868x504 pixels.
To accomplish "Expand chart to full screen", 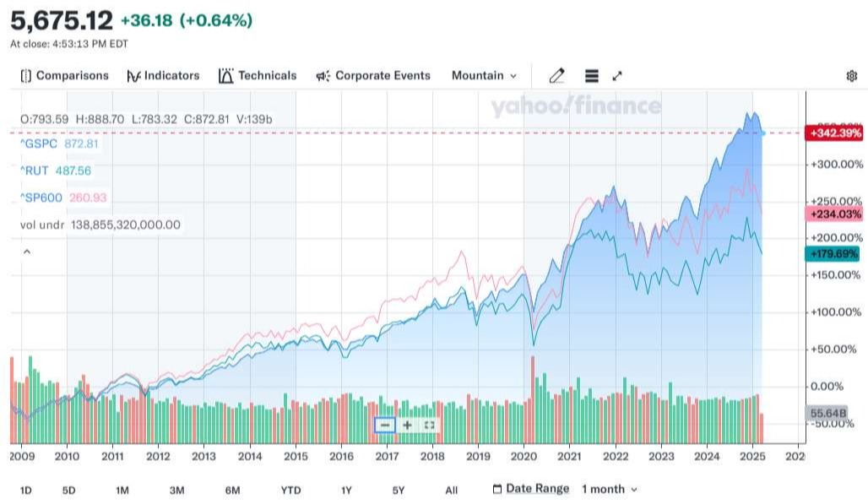I will pyautogui.click(x=617, y=76).
